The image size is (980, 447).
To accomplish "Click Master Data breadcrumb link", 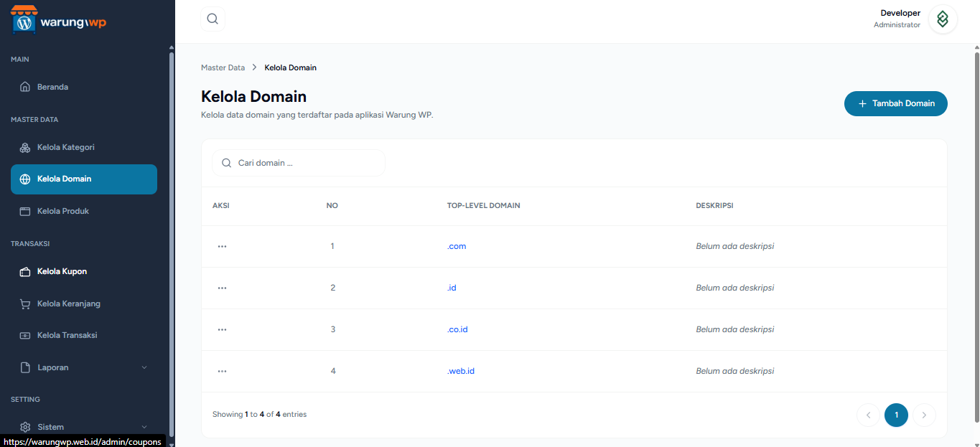I will pos(223,67).
